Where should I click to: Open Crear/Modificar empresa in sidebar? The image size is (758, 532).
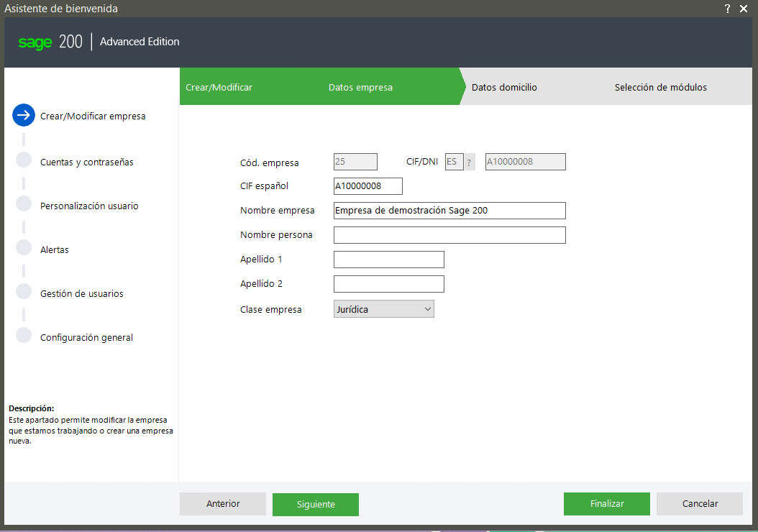click(x=93, y=116)
